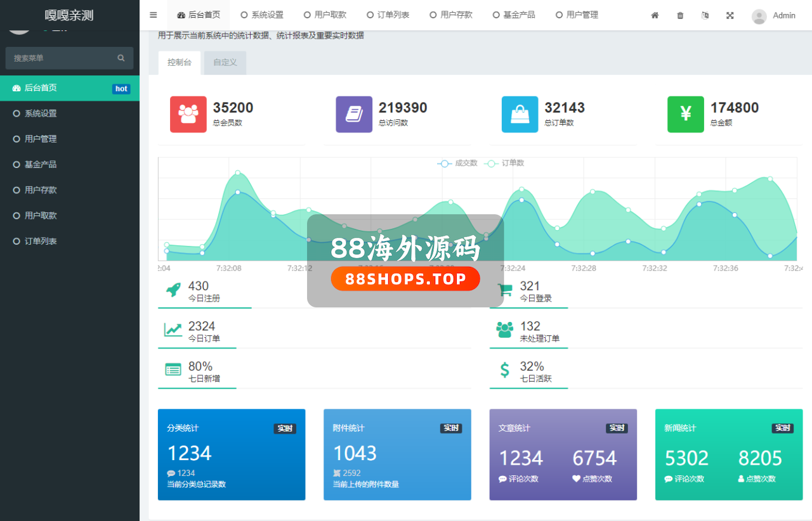Switch to the 订单列表 top tab
812x521 pixels.
pyautogui.click(x=388, y=15)
